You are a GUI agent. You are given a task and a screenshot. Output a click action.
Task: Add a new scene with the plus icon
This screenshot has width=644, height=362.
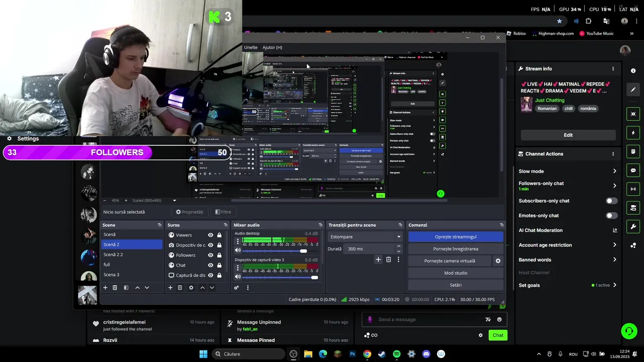click(x=105, y=288)
